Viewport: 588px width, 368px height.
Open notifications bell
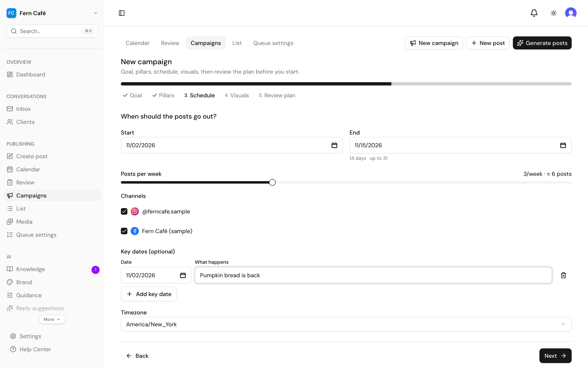coord(534,13)
